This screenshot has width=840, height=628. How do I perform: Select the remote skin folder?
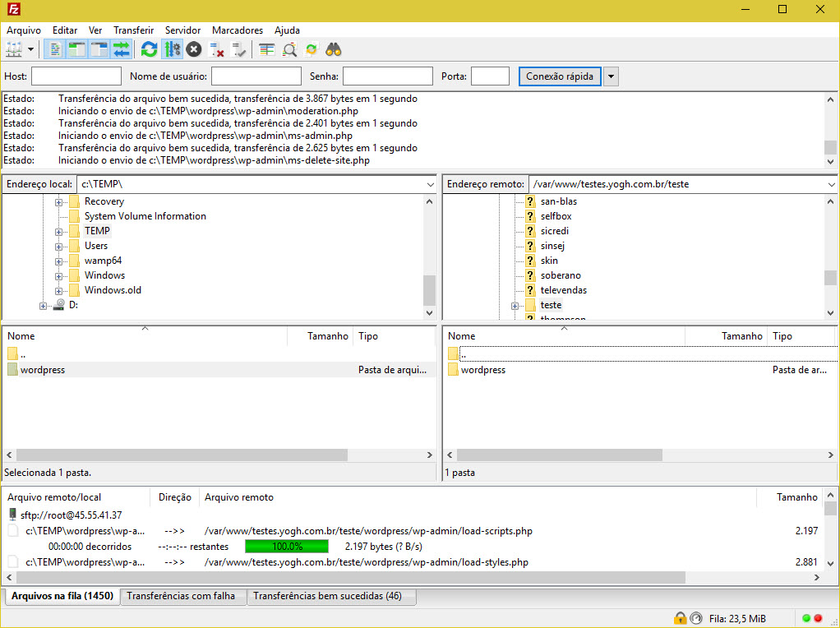[x=549, y=261]
